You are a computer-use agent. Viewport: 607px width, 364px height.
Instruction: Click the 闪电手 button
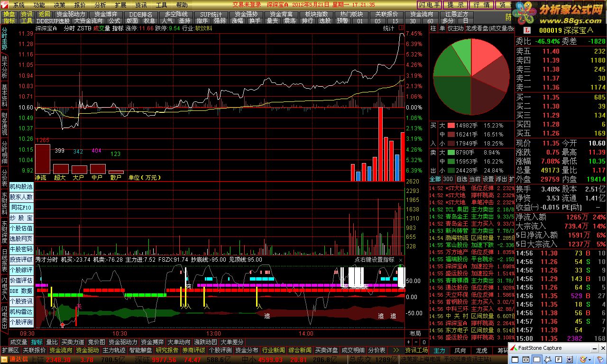click(429, 5)
